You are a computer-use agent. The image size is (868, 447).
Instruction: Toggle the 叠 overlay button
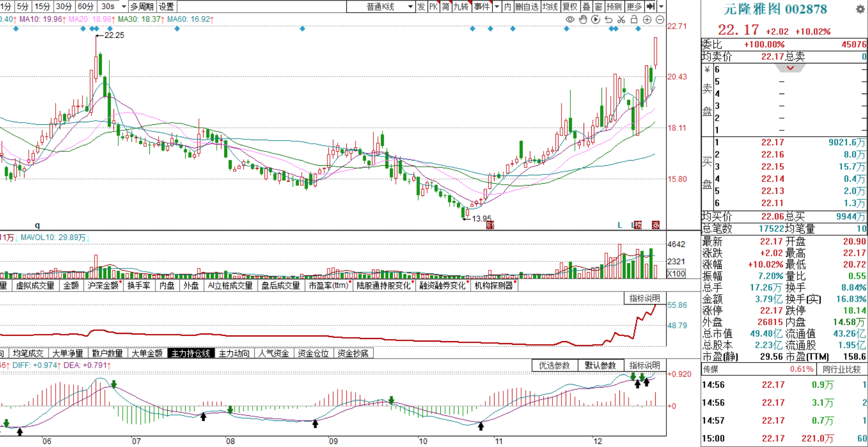(x=586, y=6)
